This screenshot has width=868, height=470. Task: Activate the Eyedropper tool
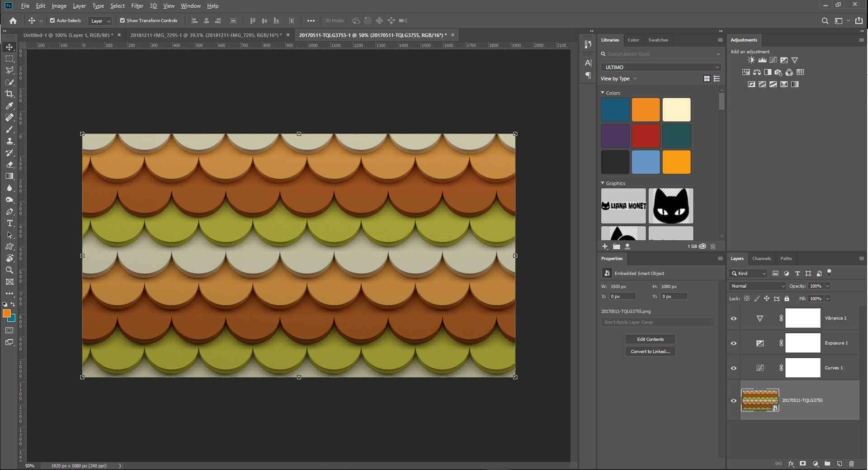(9, 106)
